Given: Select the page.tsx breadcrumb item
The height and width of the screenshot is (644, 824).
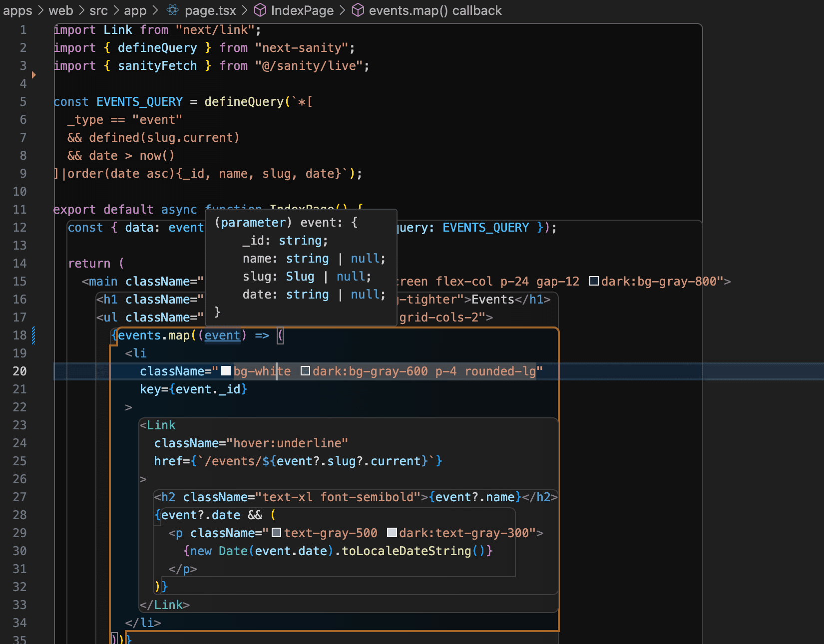Looking at the screenshot, I should (210, 10).
